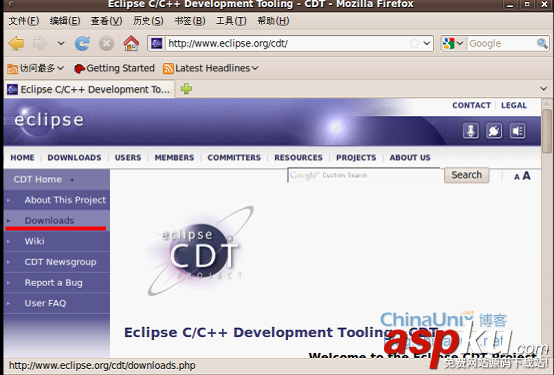The width and height of the screenshot is (554, 375).
Task: Open the 帮助(H) menu
Action: point(273,21)
